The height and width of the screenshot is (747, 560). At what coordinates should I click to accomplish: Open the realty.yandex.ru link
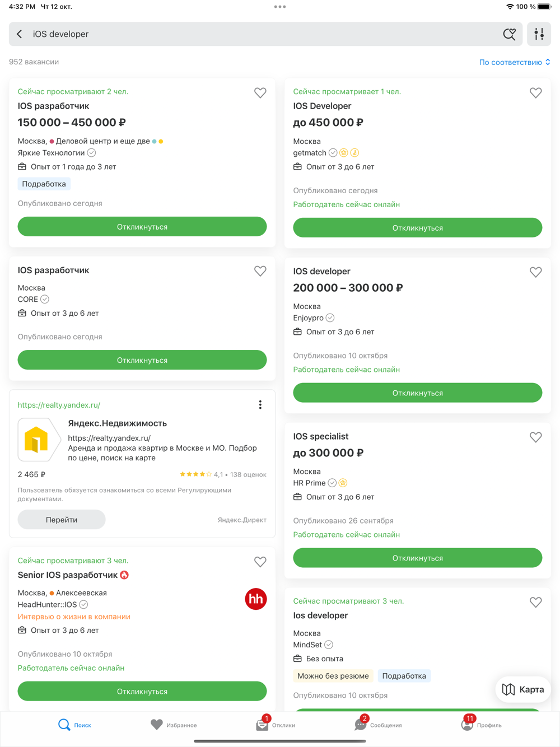[x=59, y=405]
